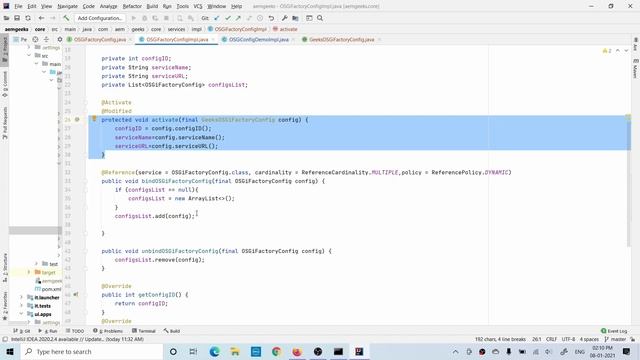Image resolution: width=640 pixels, height=360 pixels.
Task: Click the Save All toolbar icon
Action: tap(17, 18)
